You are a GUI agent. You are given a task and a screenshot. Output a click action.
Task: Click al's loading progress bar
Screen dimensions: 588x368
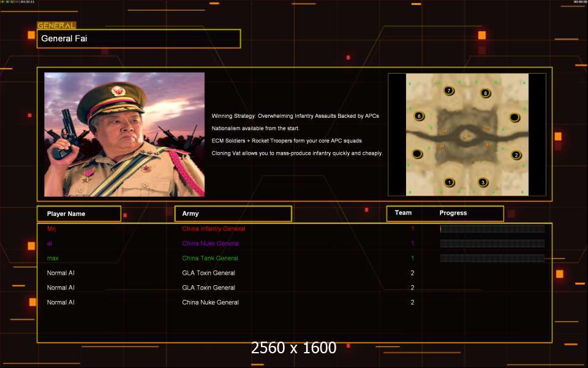pyautogui.click(x=492, y=243)
